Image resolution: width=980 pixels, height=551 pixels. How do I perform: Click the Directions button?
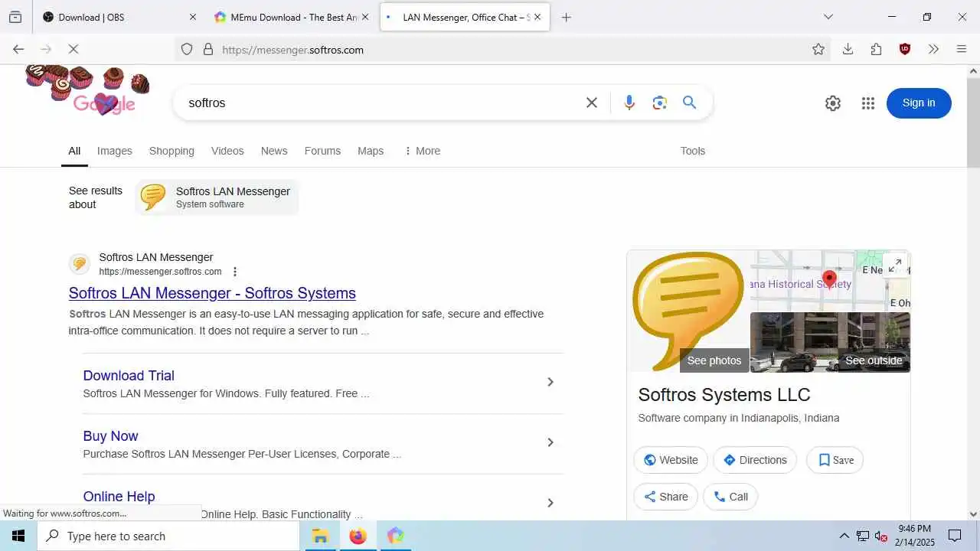(x=755, y=460)
